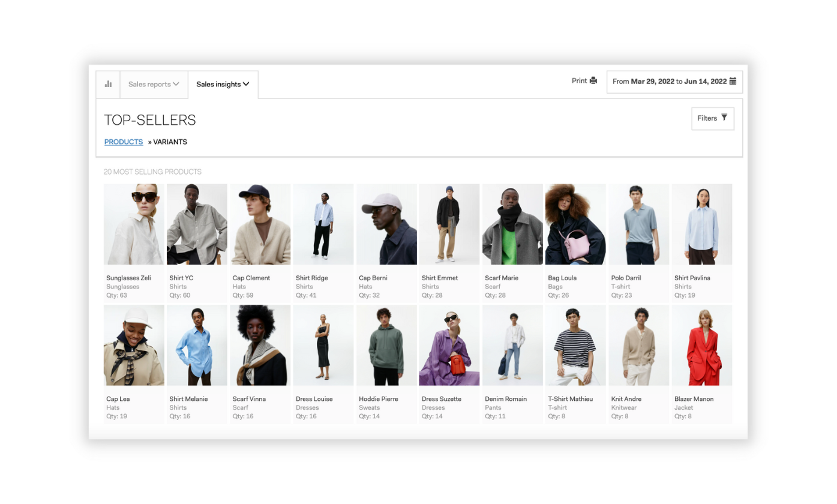Click the Print button label
Image resolution: width=837 pixels, height=504 pixels.
579,80
